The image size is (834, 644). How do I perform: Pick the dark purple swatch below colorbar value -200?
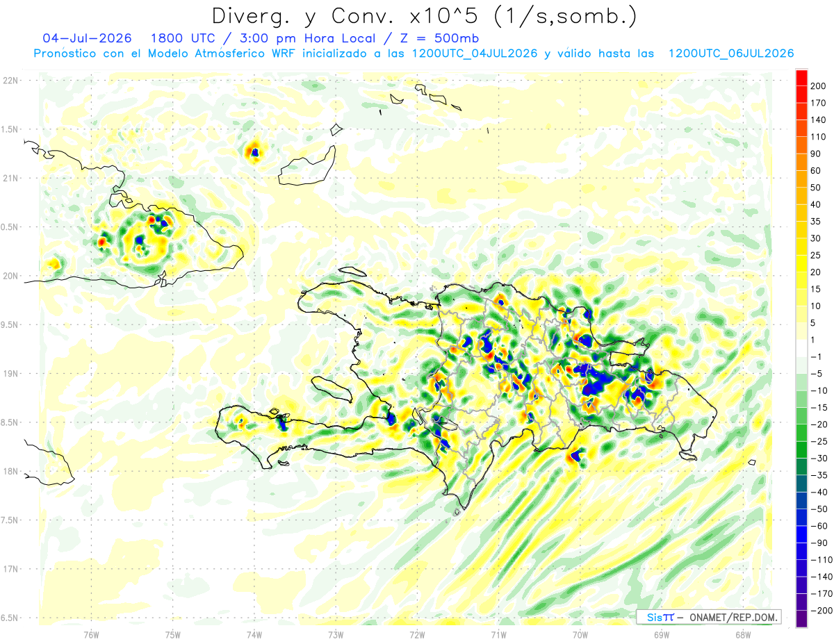[801, 618]
